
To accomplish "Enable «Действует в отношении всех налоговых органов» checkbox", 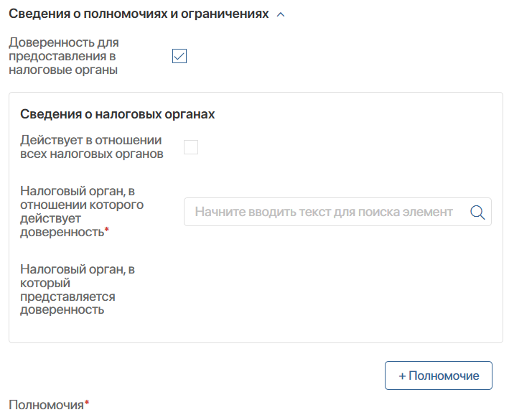I will 191,147.
